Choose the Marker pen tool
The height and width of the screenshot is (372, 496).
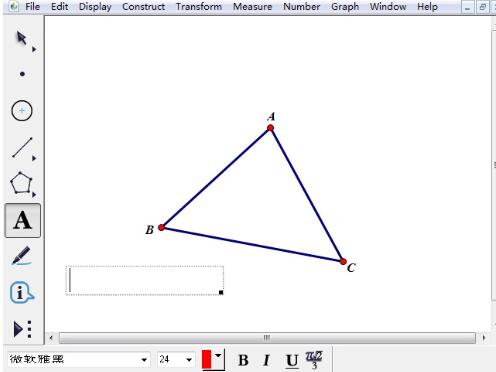pyautogui.click(x=22, y=256)
